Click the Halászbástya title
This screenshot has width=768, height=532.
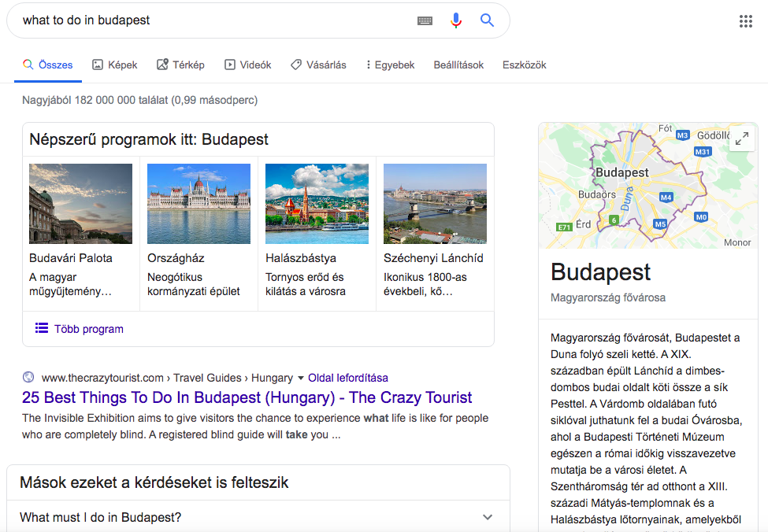point(301,258)
